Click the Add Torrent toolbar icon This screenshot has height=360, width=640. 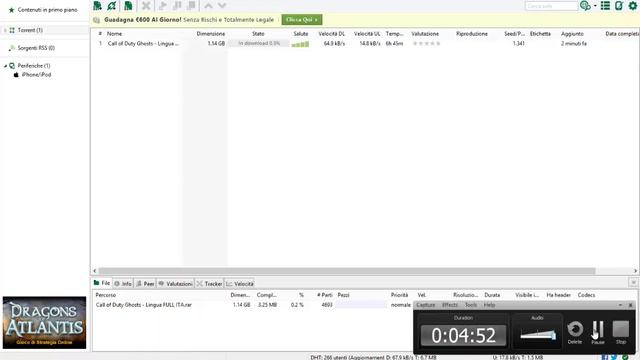click(98, 6)
